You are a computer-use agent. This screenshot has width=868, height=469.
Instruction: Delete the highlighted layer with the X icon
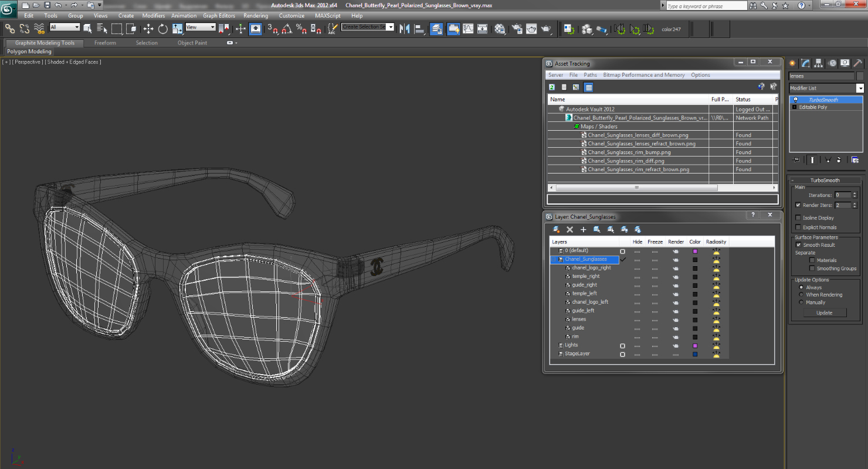pyautogui.click(x=569, y=229)
